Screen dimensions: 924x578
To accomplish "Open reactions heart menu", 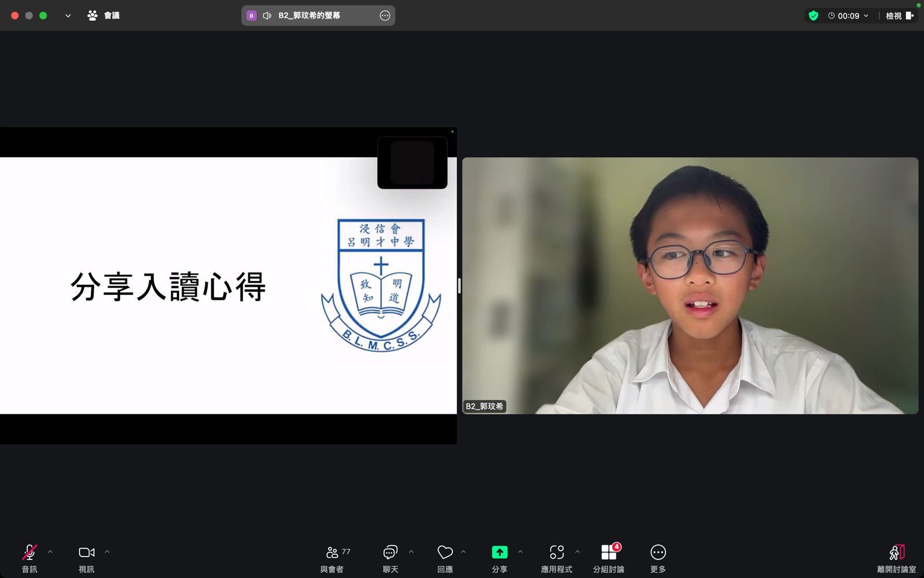I will pos(445,559).
